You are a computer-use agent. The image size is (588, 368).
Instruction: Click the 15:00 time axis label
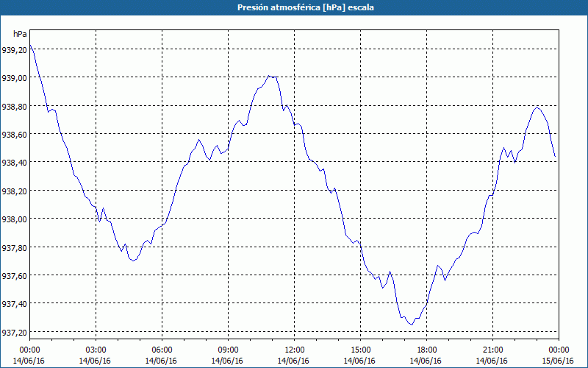[360, 350]
